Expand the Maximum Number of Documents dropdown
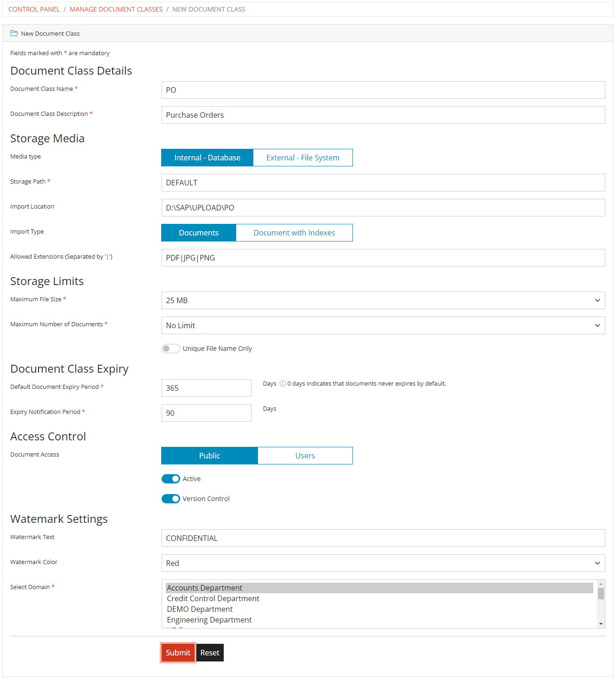Viewport: 616px width, 686px height. tap(597, 325)
